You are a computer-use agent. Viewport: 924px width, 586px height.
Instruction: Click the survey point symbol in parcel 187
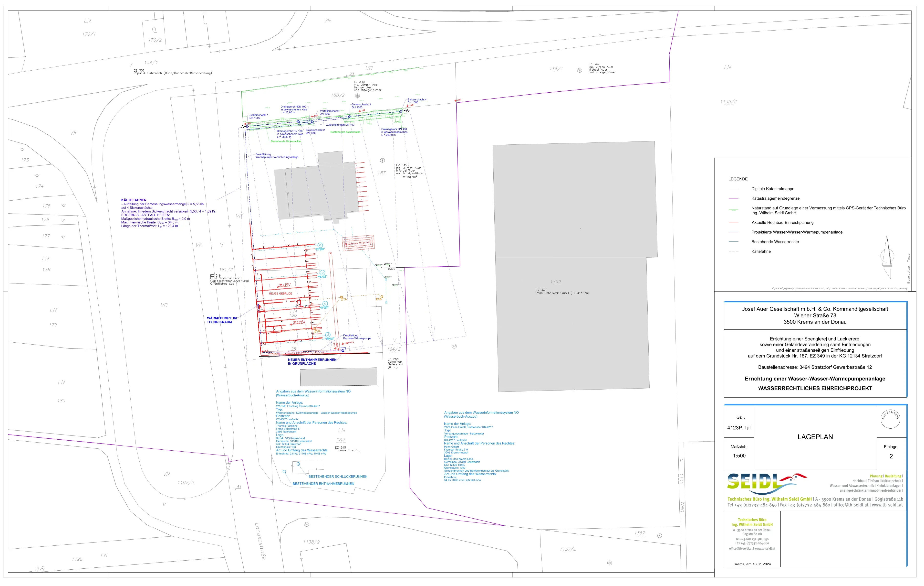(x=382, y=161)
